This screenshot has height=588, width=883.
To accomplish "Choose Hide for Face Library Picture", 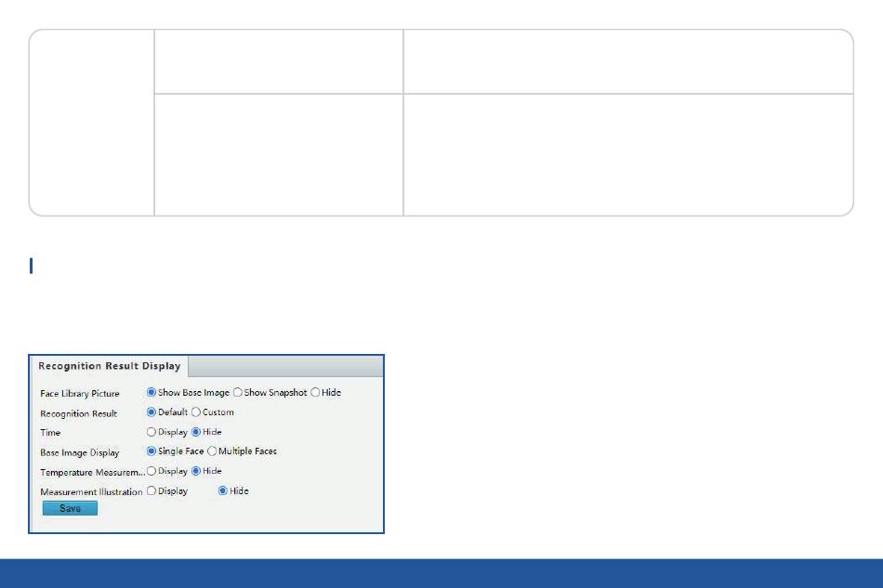I will coord(315,392).
